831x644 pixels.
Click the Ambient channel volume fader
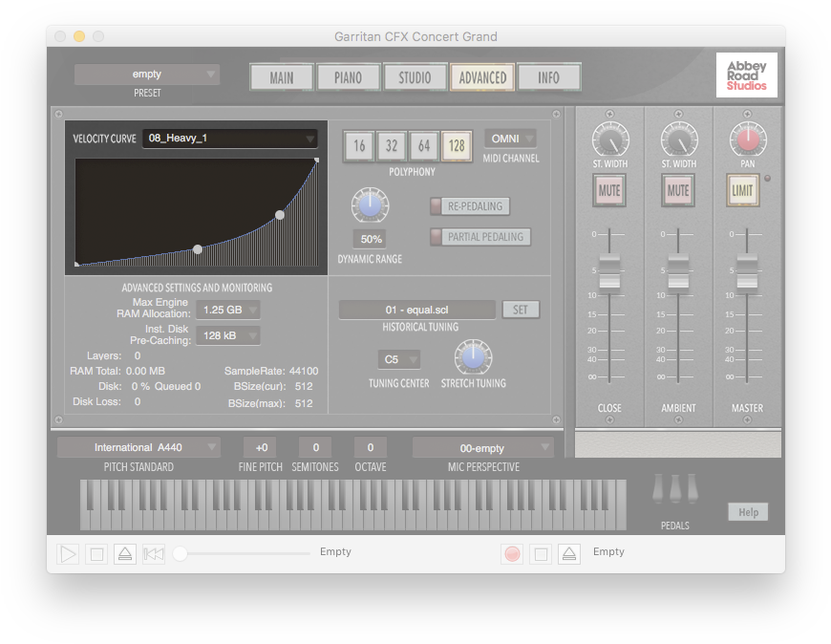pos(678,272)
